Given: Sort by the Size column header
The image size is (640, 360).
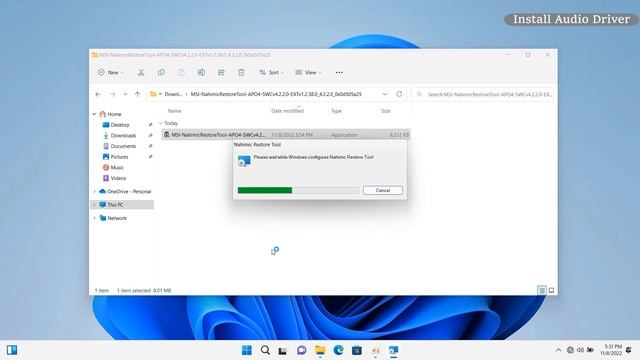Looking at the screenshot, I should tap(386, 111).
